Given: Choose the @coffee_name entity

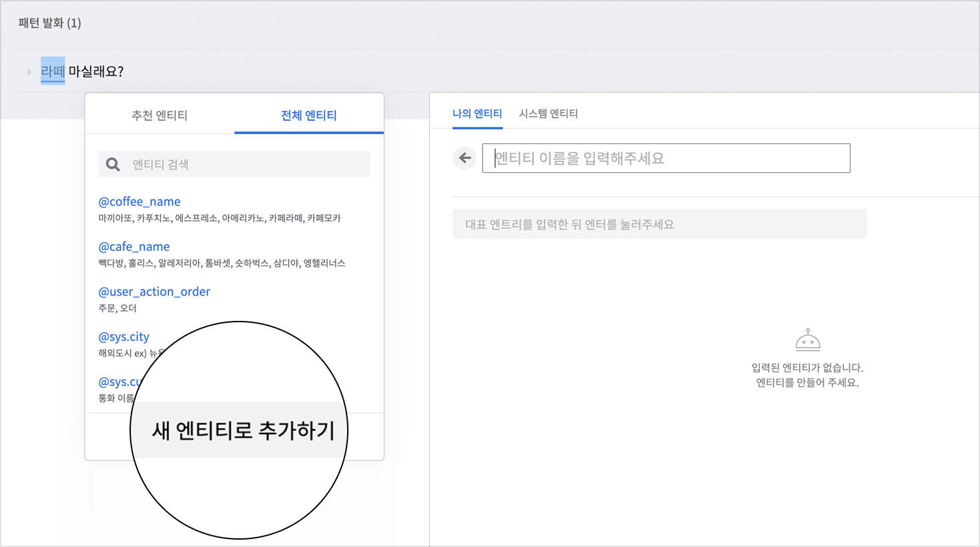Looking at the screenshot, I should (x=140, y=201).
